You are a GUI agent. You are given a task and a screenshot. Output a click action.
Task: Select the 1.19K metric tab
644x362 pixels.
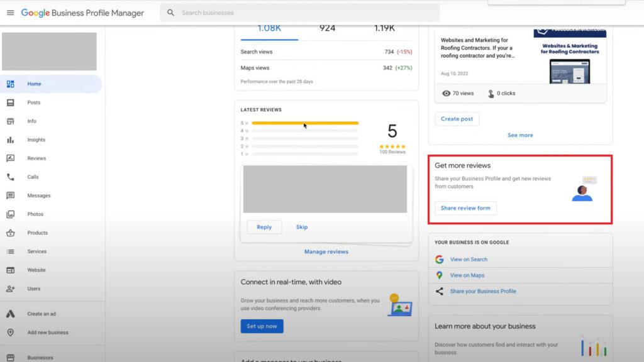[384, 29]
